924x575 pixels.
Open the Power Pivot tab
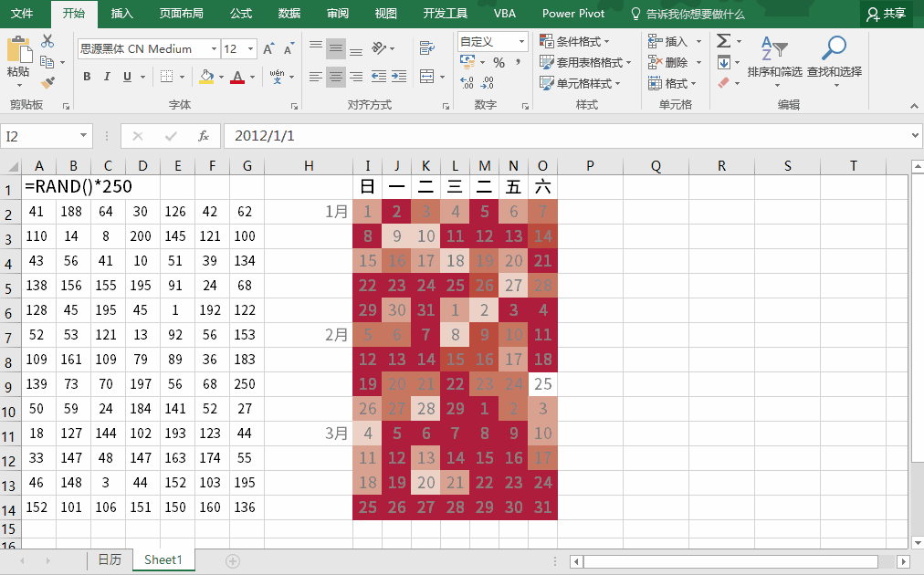click(572, 14)
